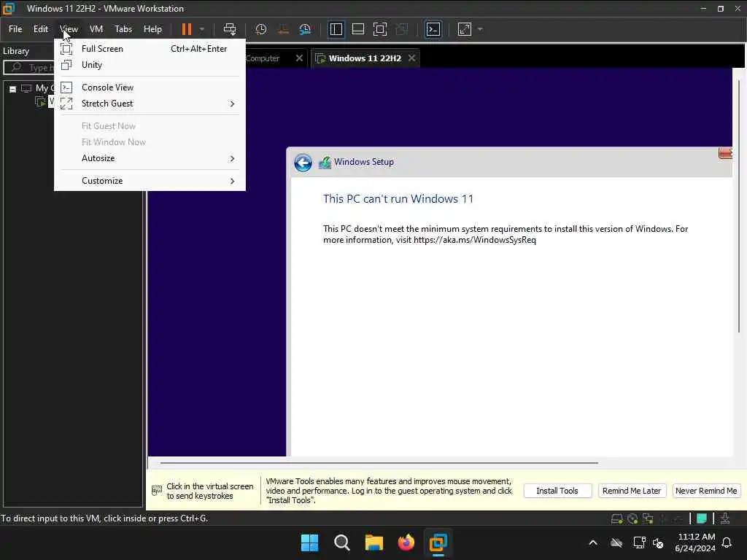Expand the Stretch Guest submenu
Image resolution: width=747 pixels, height=560 pixels.
150,104
